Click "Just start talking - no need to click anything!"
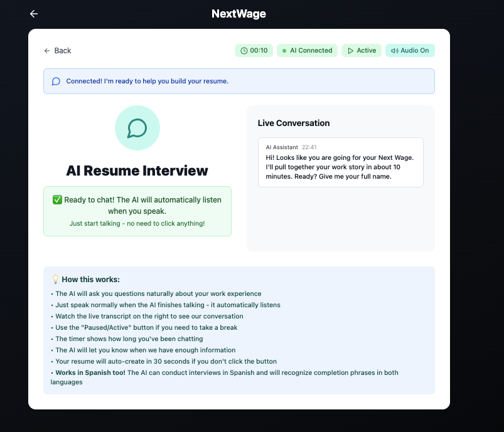The height and width of the screenshot is (432, 504). [137, 224]
